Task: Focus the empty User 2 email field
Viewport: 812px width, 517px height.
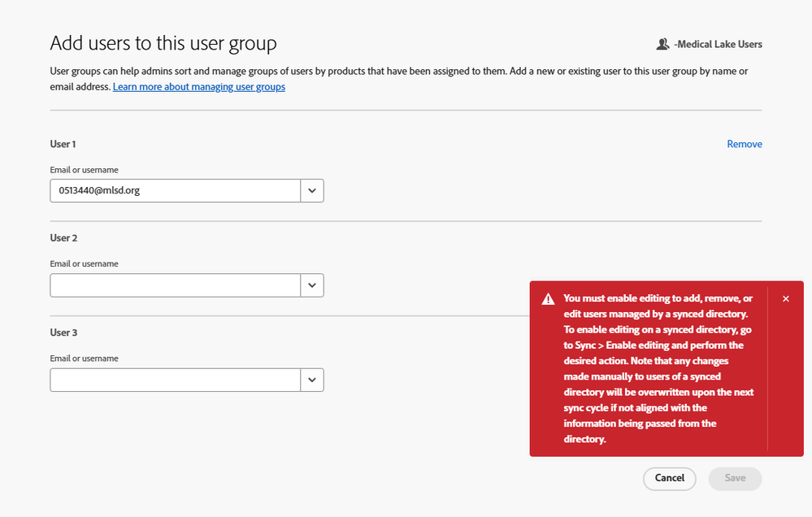Action: 175,285
